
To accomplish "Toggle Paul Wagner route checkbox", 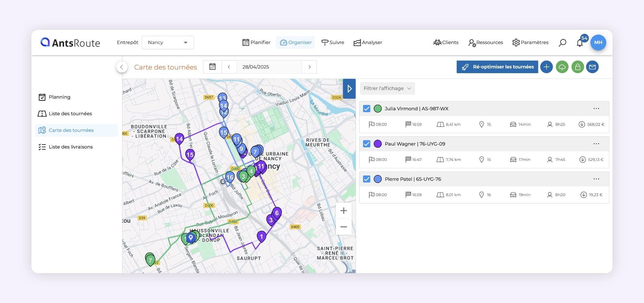I will click(367, 144).
